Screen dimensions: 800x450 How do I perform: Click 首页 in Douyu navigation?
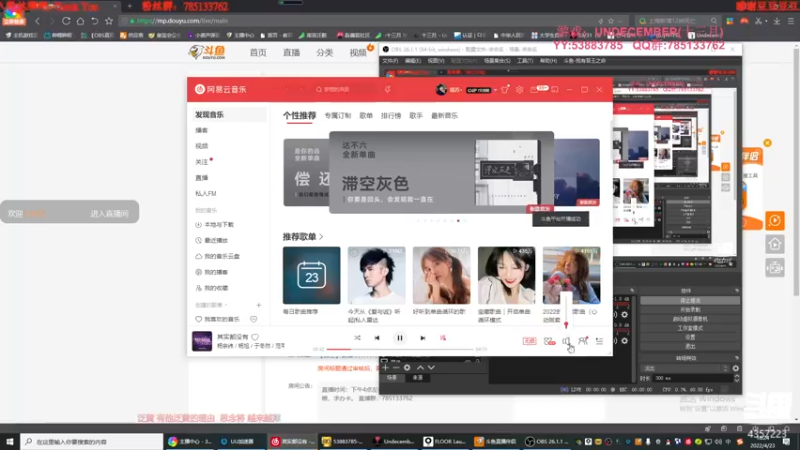click(258, 53)
